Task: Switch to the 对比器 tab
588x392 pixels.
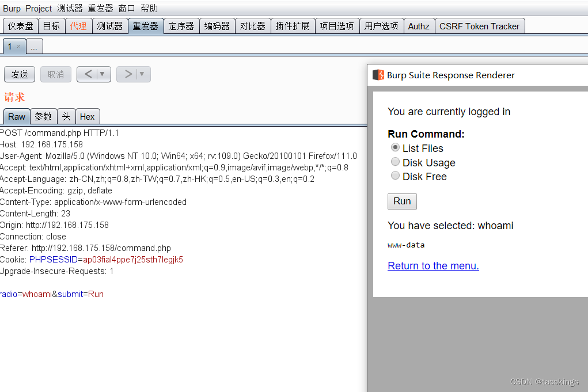Action: click(x=253, y=26)
